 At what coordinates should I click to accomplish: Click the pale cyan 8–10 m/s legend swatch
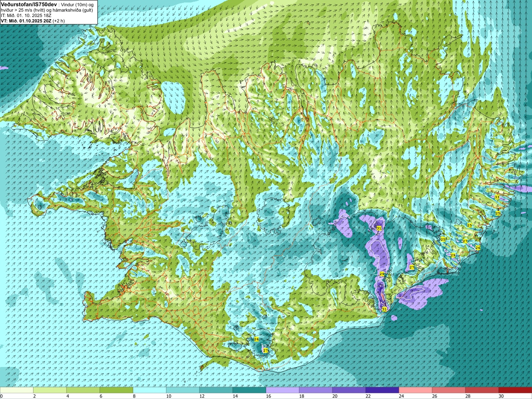(150, 390)
